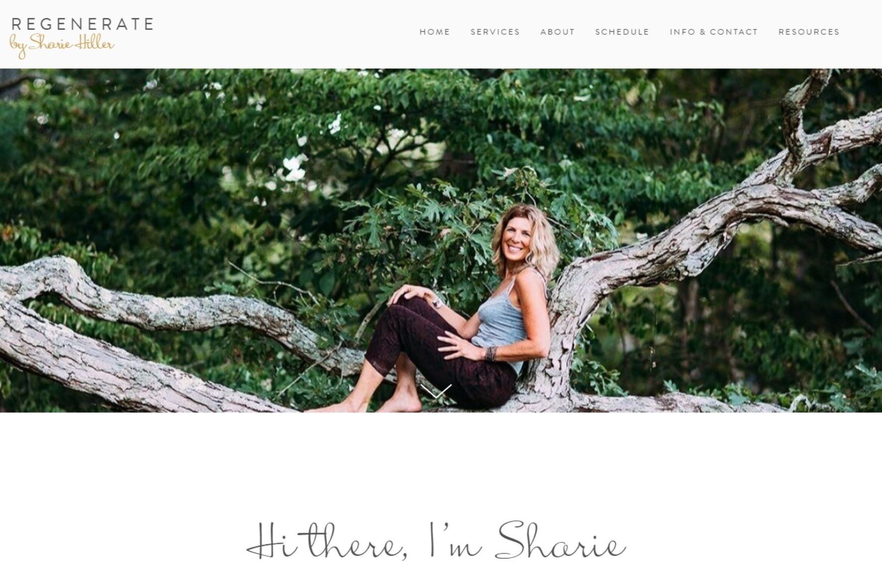Open the Home page from navigation
The height and width of the screenshot is (588, 882).
pyautogui.click(x=435, y=32)
